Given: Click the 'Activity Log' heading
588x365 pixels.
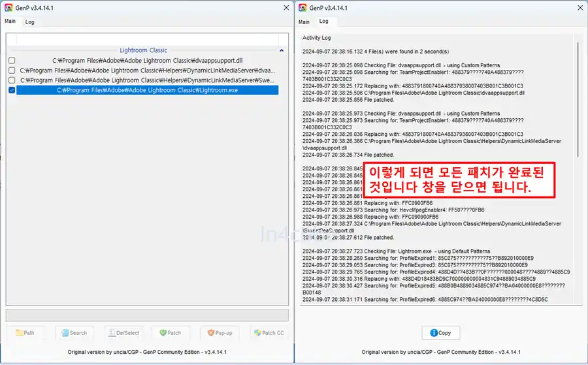Looking at the screenshot, I should pos(316,37).
